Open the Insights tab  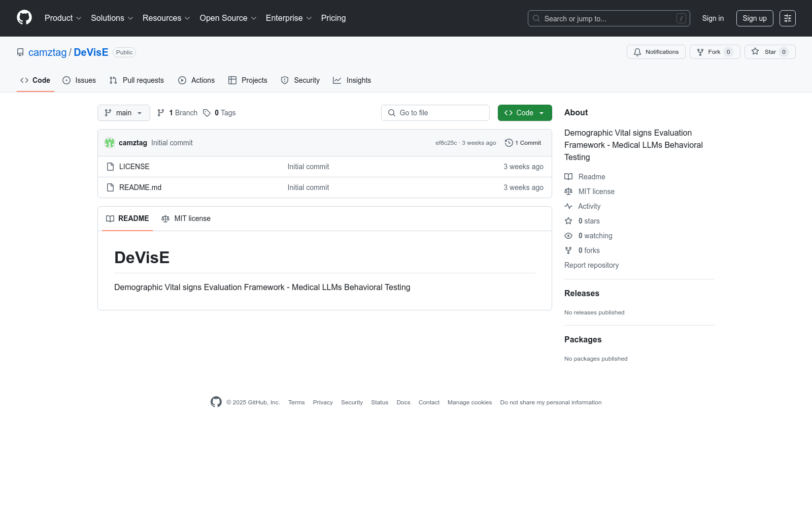click(x=352, y=80)
